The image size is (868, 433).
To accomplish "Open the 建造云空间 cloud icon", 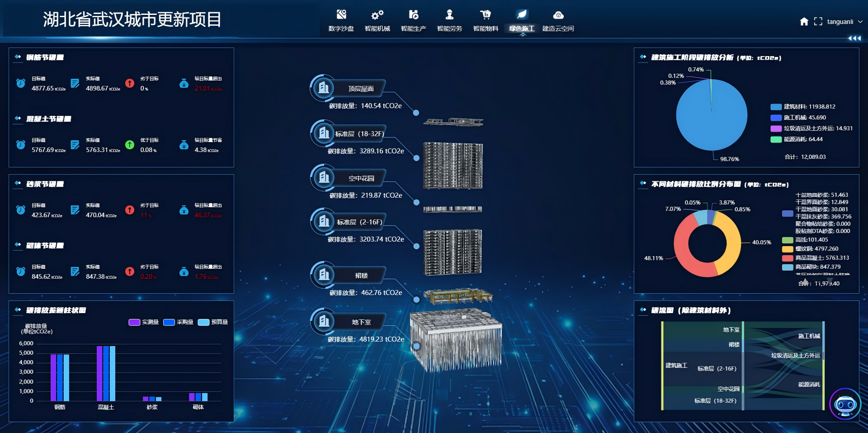I will (558, 15).
